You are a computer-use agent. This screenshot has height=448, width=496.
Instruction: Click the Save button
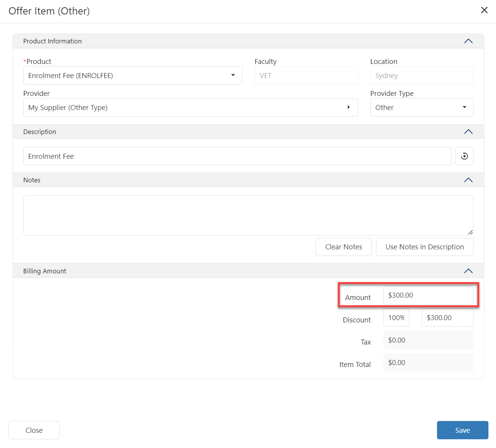pos(462,430)
